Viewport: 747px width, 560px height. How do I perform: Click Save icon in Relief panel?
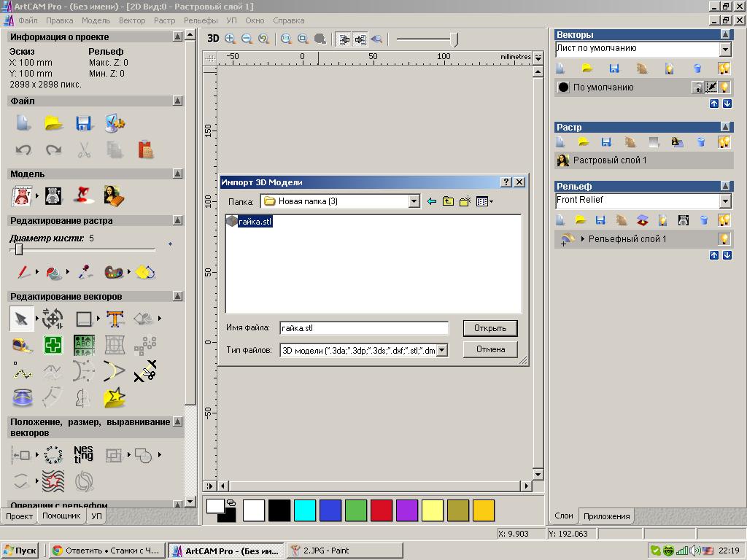(600, 220)
